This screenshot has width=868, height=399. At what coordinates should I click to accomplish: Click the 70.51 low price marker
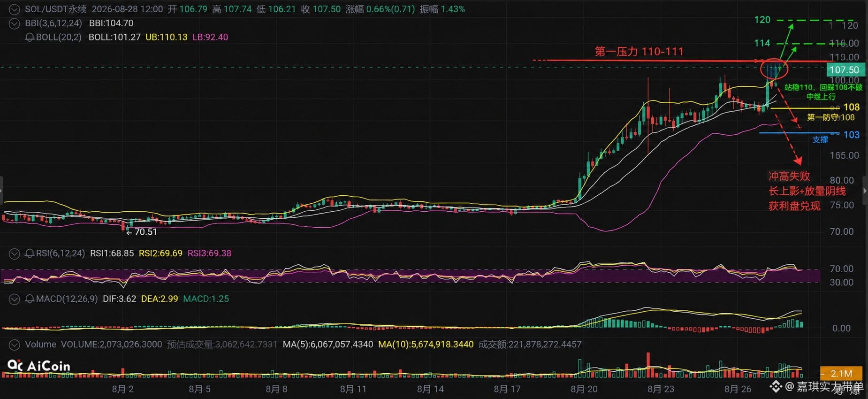pos(142,232)
